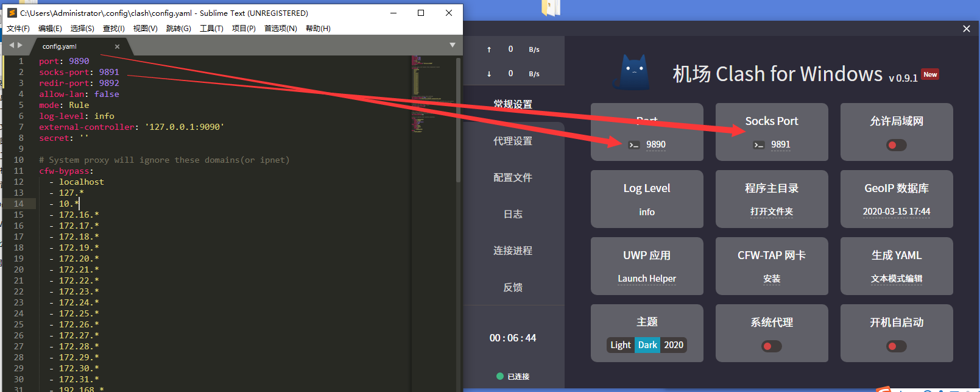Viewport: 980px width, 392px height.
Task: Toggle Allow LAN (允许局域网) switch
Action: tap(897, 145)
